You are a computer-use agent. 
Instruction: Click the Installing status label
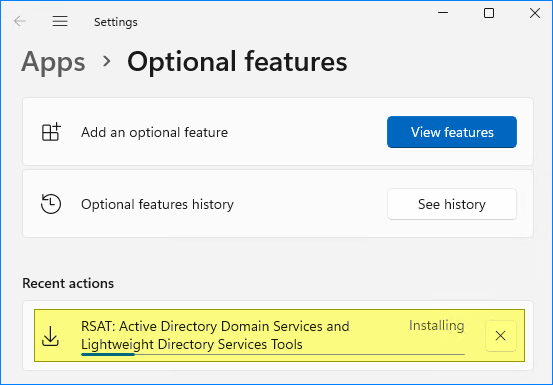coord(436,325)
